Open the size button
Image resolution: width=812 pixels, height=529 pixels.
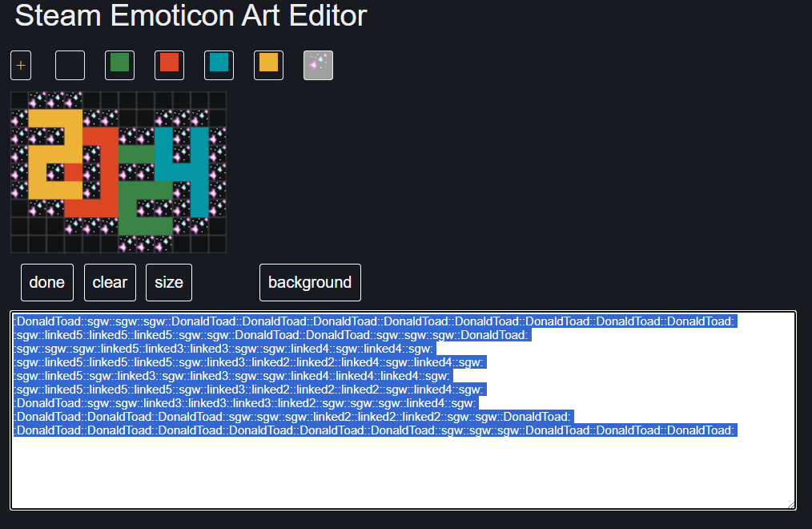pos(168,282)
